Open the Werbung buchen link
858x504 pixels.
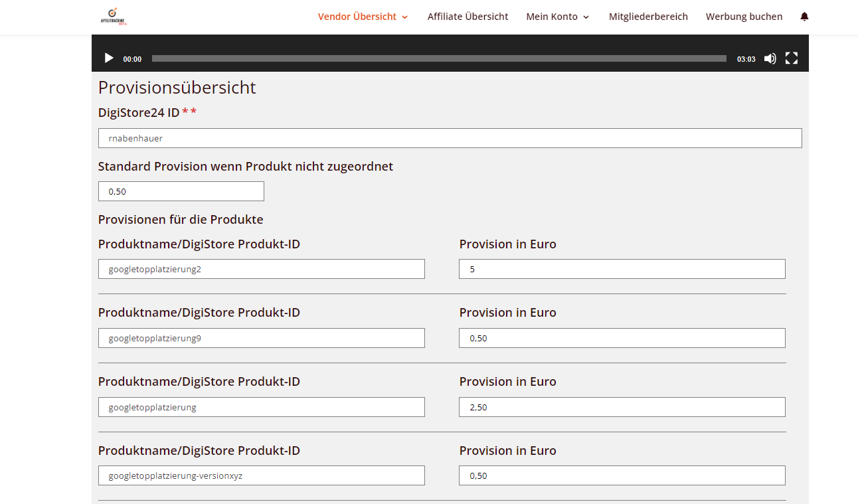[x=744, y=17]
